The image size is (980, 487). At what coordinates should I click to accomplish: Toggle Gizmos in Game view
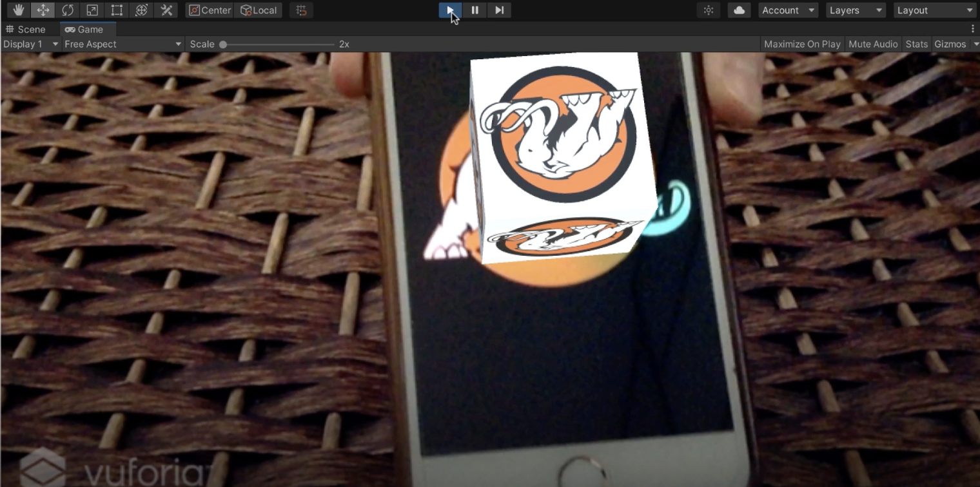tap(950, 44)
